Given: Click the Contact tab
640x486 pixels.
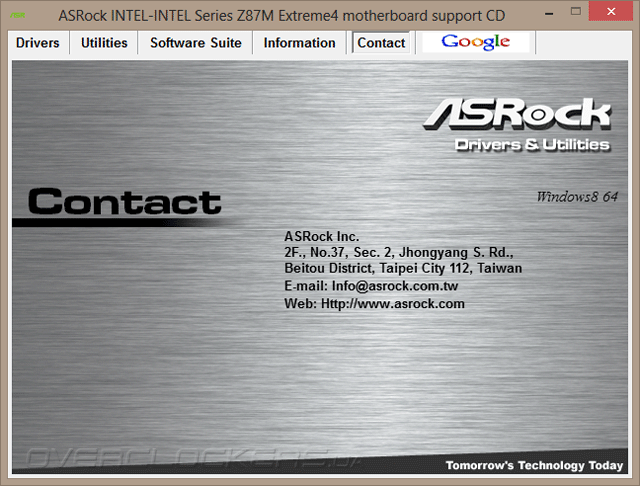Looking at the screenshot, I should tap(381, 43).
